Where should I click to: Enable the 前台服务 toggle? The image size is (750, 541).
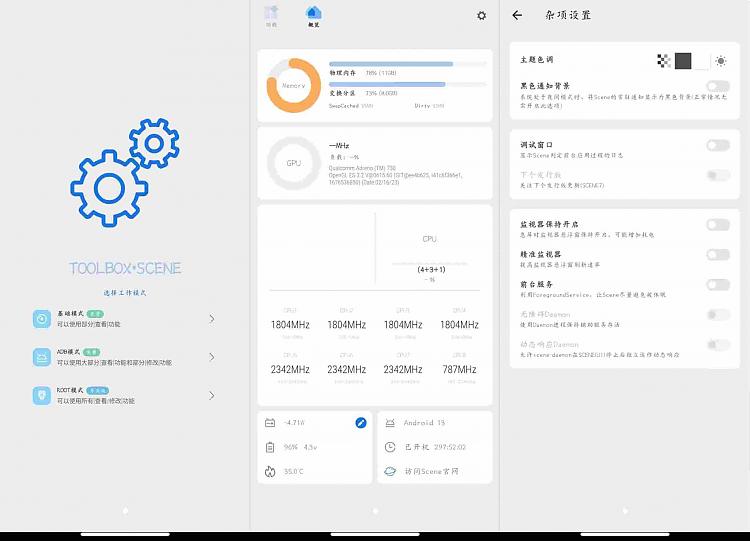717,285
